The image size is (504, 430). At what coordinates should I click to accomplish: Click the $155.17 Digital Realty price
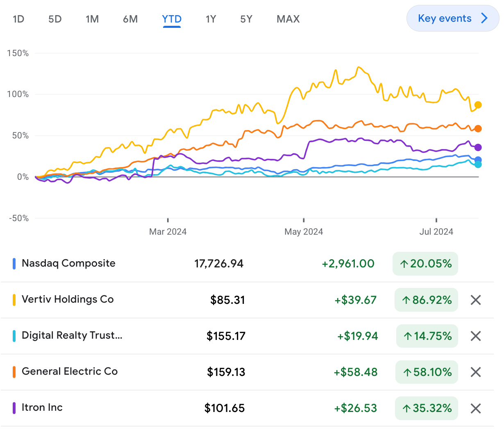coord(226,336)
